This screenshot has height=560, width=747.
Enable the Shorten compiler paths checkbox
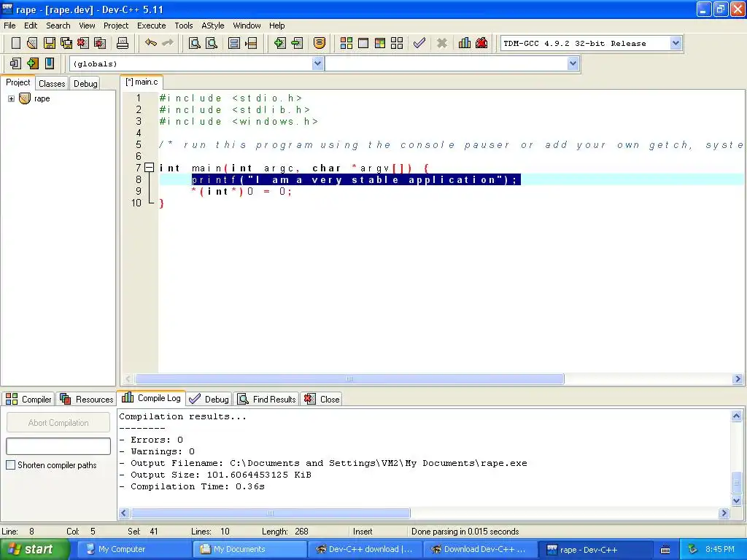click(10, 464)
